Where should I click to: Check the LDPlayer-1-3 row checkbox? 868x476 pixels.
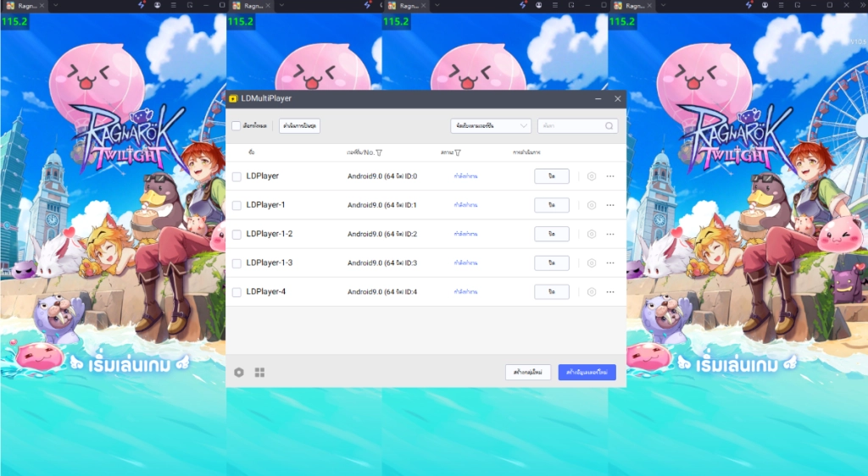[236, 263]
